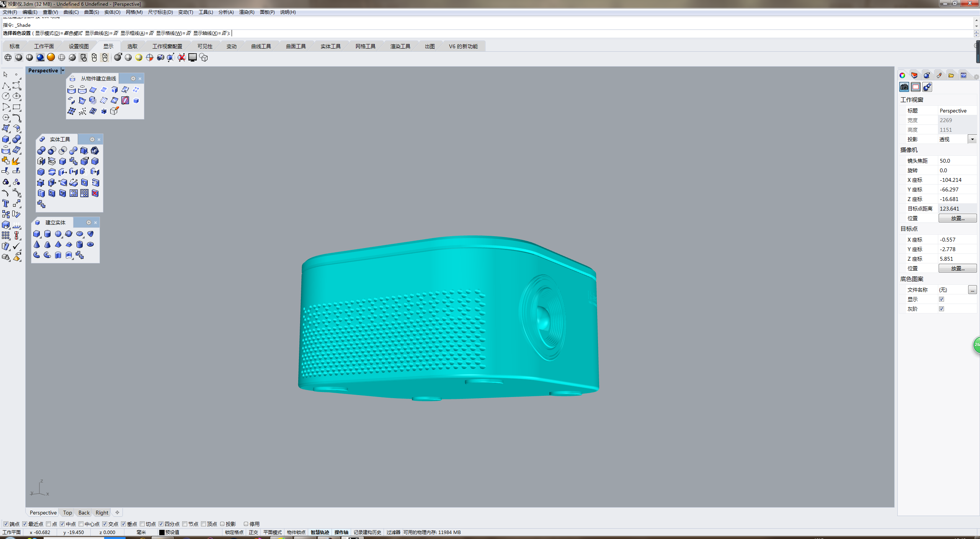Toggle the 端点 osnap checkbox
This screenshot has width=980, height=539.
pos(6,524)
